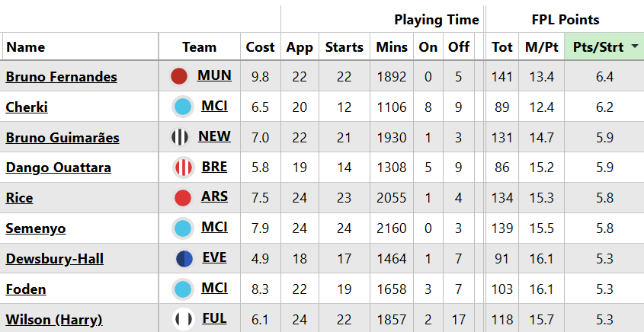Screen dimensions: 644x332
Task: Sort table by Cost column header
Action: click(260, 47)
